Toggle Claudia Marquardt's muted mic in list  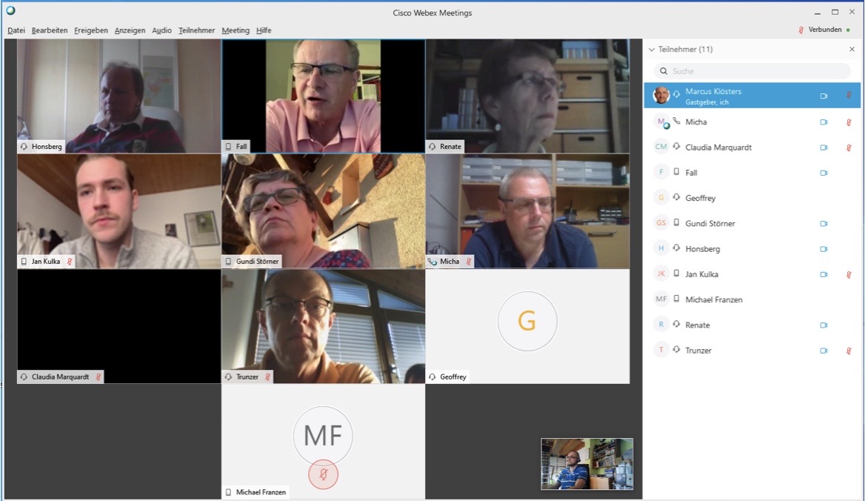tap(849, 147)
